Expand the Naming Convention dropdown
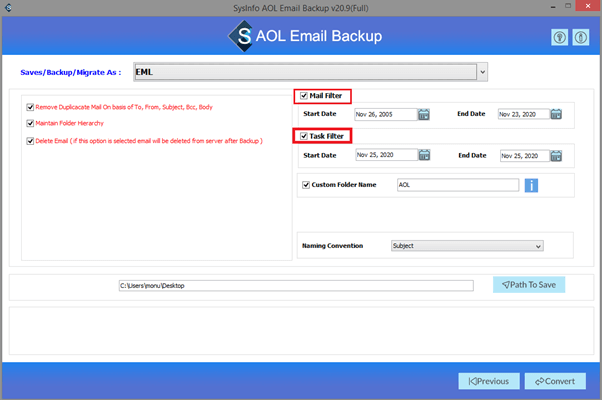 click(x=538, y=246)
